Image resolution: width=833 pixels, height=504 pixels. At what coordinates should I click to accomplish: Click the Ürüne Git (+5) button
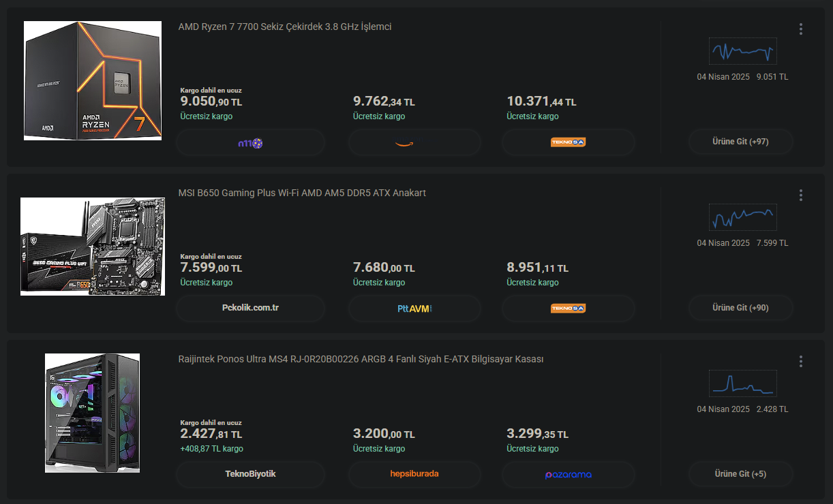[x=740, y=474]
